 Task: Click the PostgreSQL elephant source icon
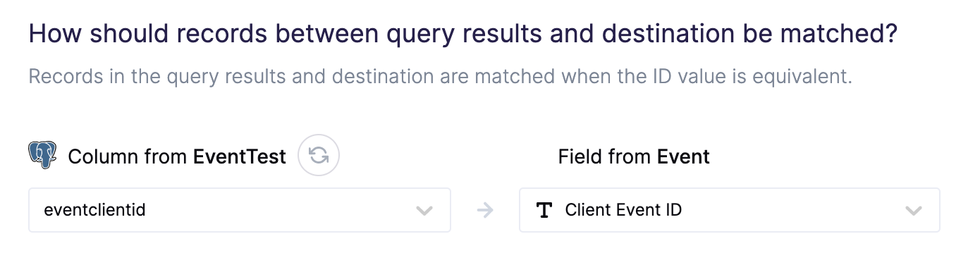click(x=42, y=155)
